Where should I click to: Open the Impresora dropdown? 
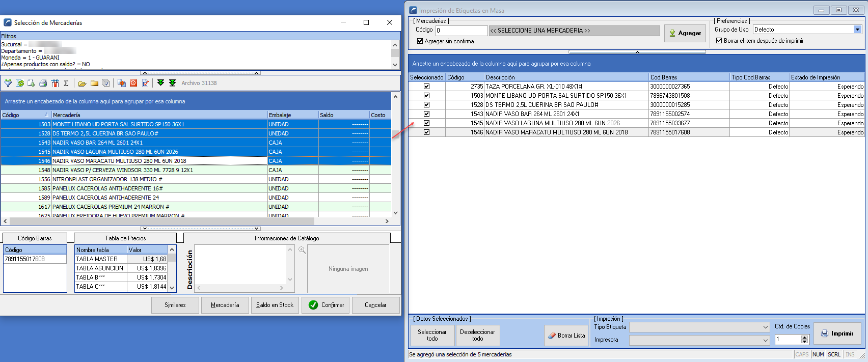pyautogui.click(x=765, y=340)
